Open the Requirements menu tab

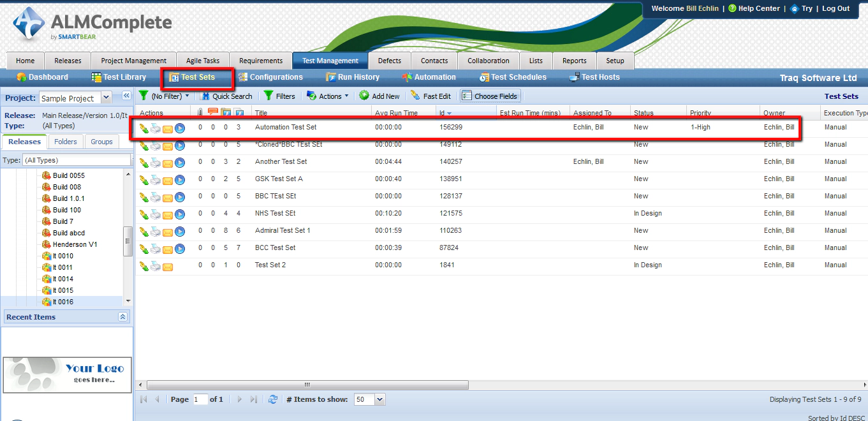(260, 60)
